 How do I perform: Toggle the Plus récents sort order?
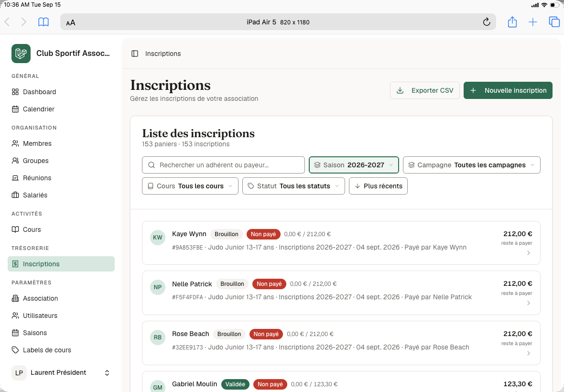click(378, 186)
